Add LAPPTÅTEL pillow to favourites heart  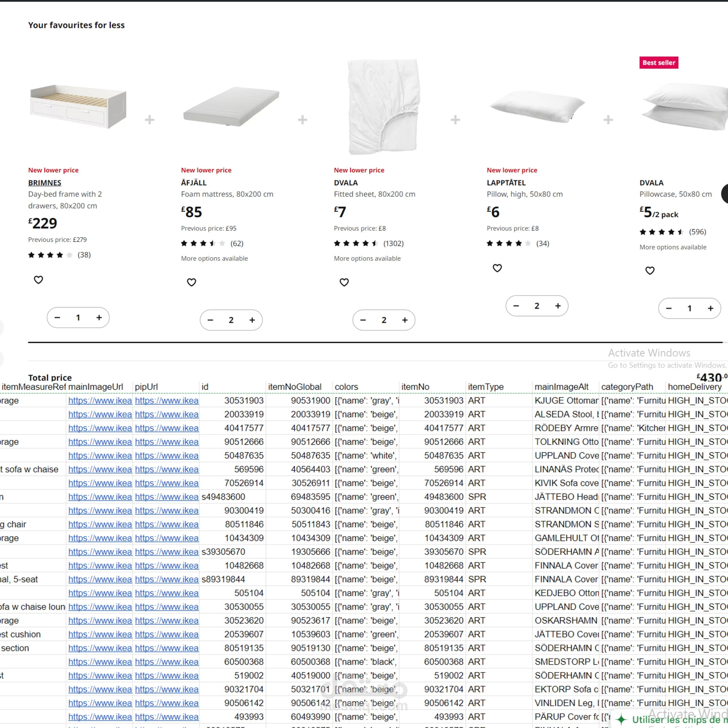[x=497, y=268]
